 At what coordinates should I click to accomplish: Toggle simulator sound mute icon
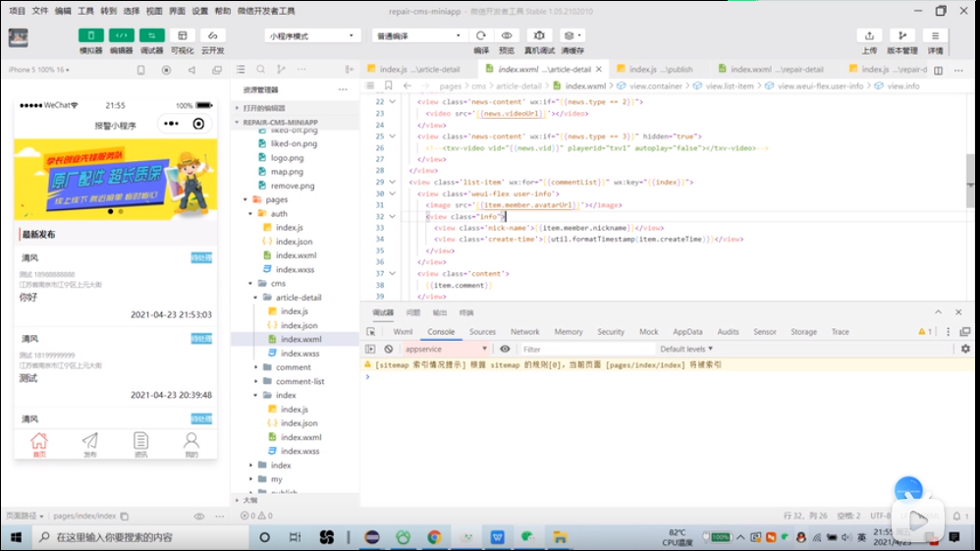pyautogui.click(x=191, y=70)
